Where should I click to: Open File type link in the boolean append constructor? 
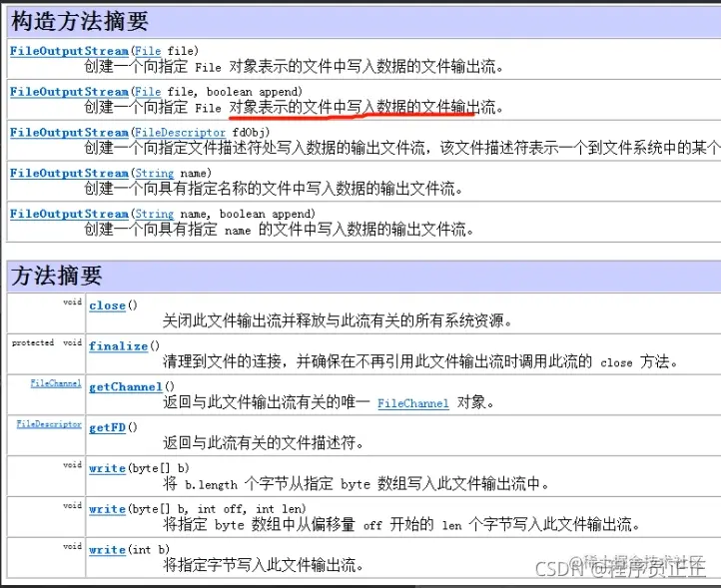[148, 92]
